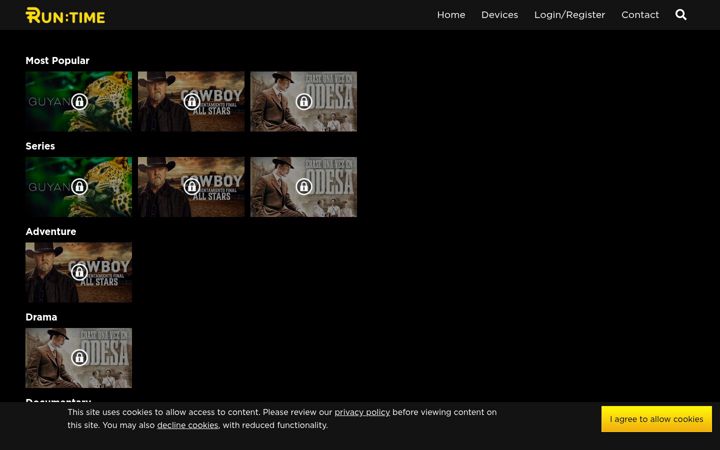The width and height of the screenshot is (720, 450).
Task: Click lock icon on Adventure Cowboy All Stars
Action: [79, 272]
